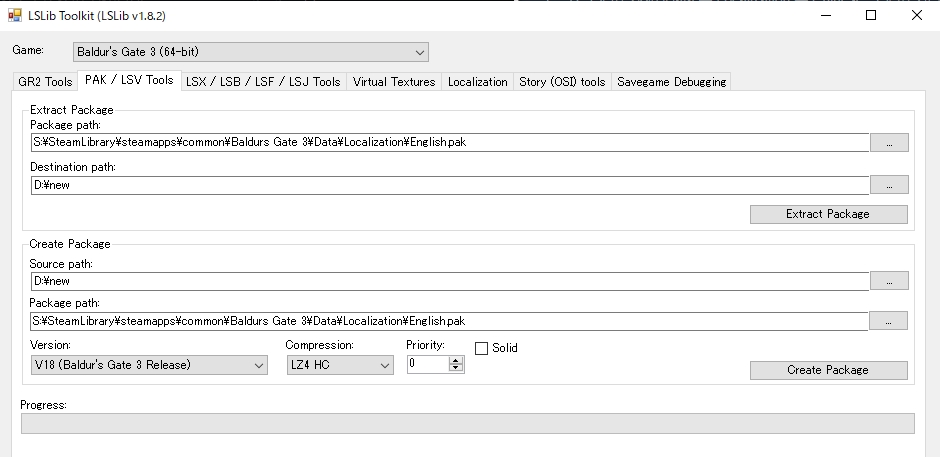
Task: Switch to the Virtual Textures tab
Action: (394, 82)
